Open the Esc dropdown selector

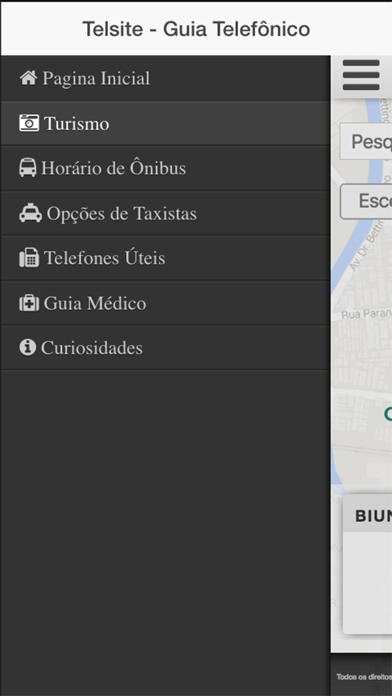(366, 202)
